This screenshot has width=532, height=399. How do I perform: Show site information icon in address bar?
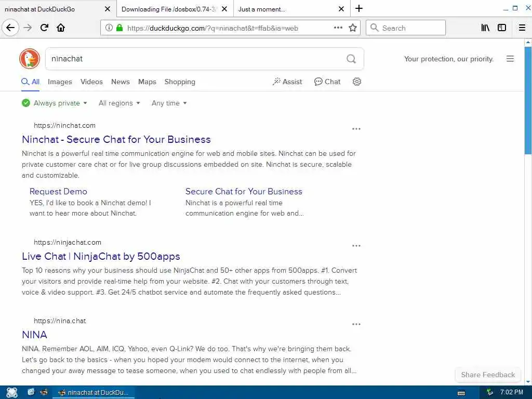click(x=109, y=28)
